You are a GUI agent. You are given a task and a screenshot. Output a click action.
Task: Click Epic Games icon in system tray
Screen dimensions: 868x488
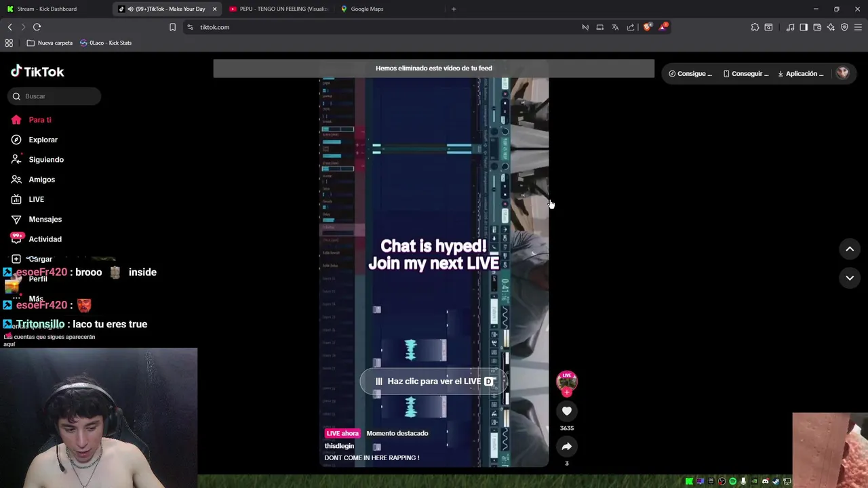coord(711,481)
